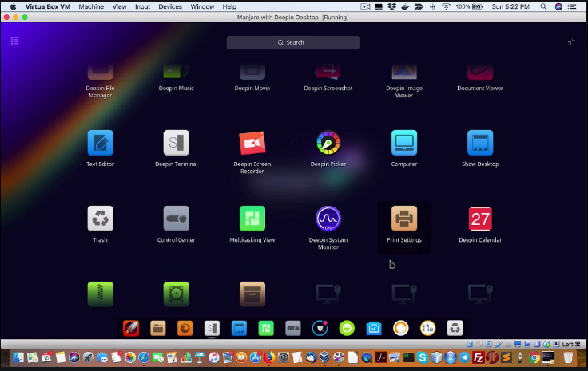Click the VirtualBox USB status bar icon
This screenshot has height=371, width=588.
tap(499, 344)
